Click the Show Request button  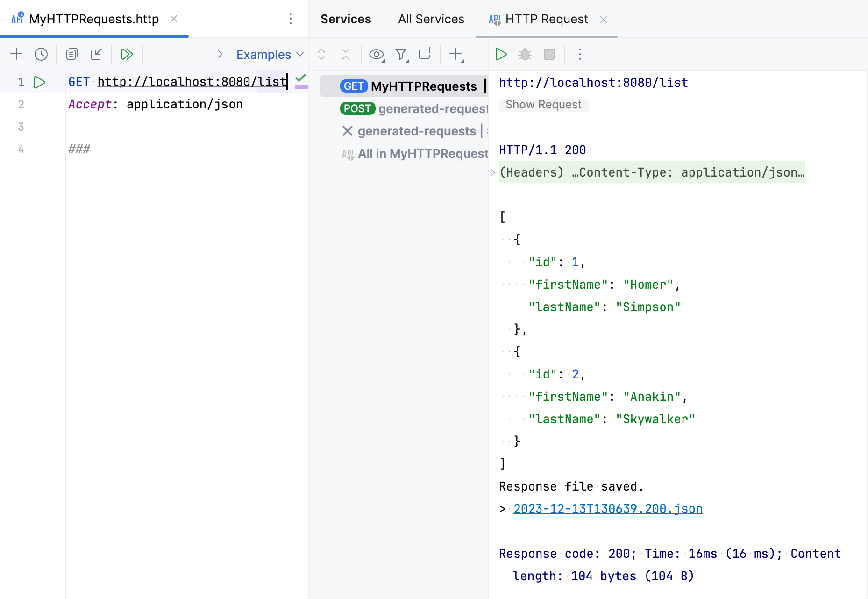[x=543, y=105]
